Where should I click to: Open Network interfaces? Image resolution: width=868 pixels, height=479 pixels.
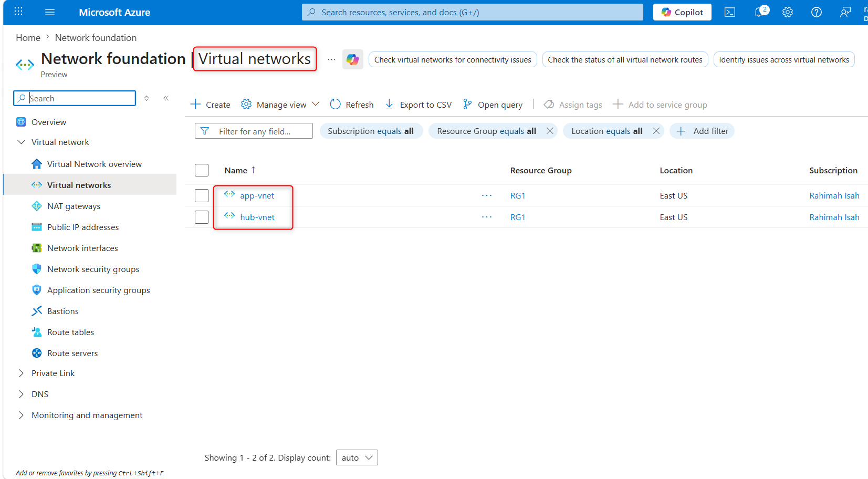point(82,248)
